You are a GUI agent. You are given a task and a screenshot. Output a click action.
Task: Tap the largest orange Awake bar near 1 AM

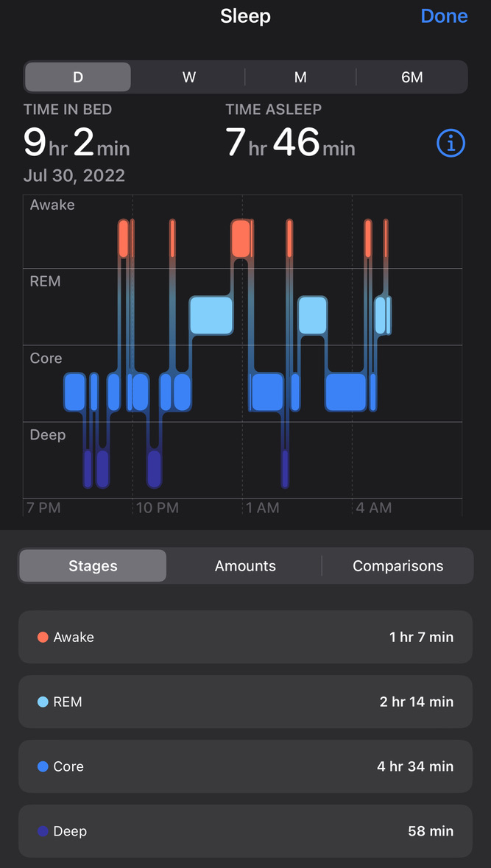pyautogui.click(x=241, y=239)
